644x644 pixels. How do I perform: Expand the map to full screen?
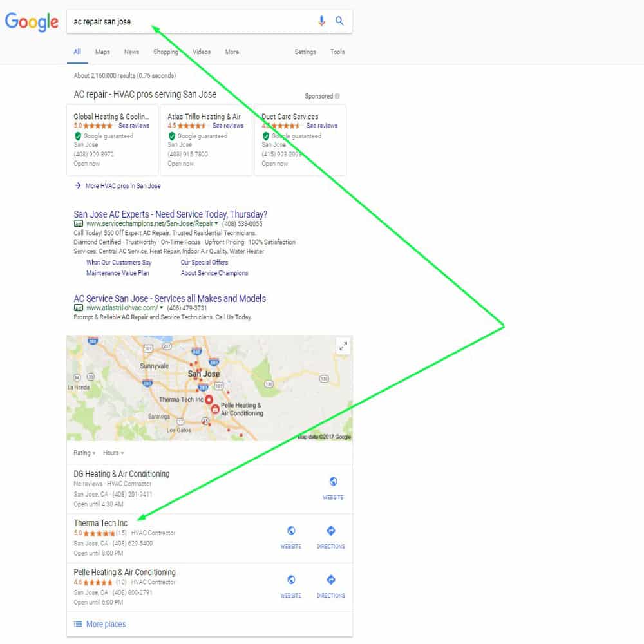click(343, 346)
